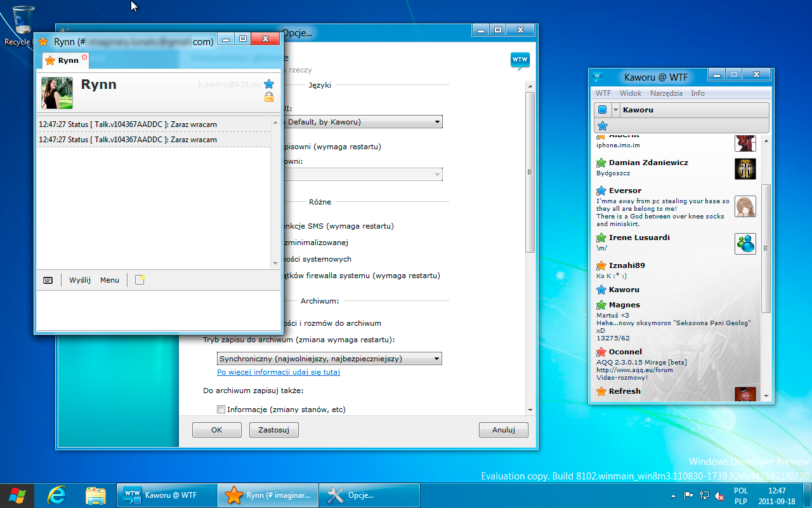The width and height of the screenshot is (812, 508).
Task: Click the 'Bydgoszcz' status under Damian Zdaniewicz
Action: tap(613, 173)
